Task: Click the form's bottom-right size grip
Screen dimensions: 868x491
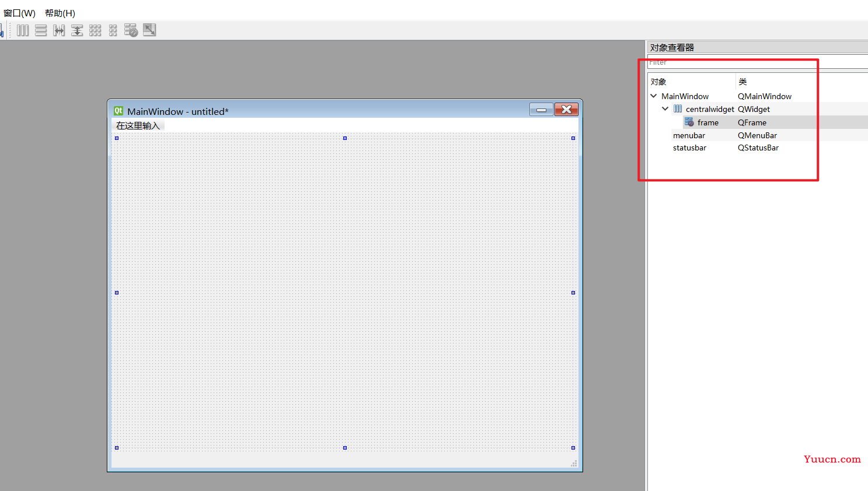Action: click(x=574, y=464)
